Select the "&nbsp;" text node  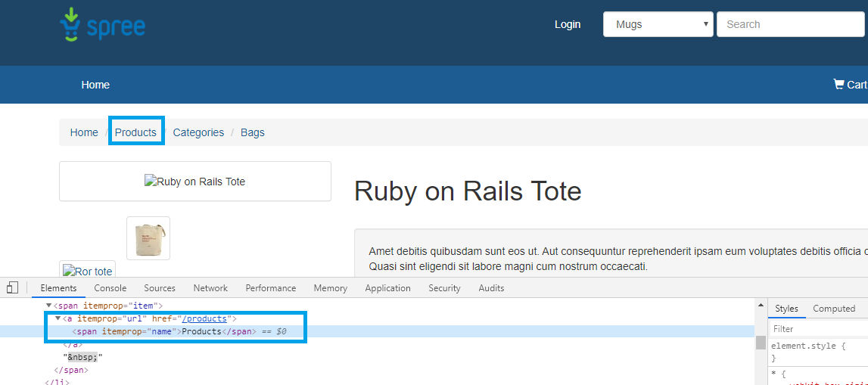click(x=83, y=357)
